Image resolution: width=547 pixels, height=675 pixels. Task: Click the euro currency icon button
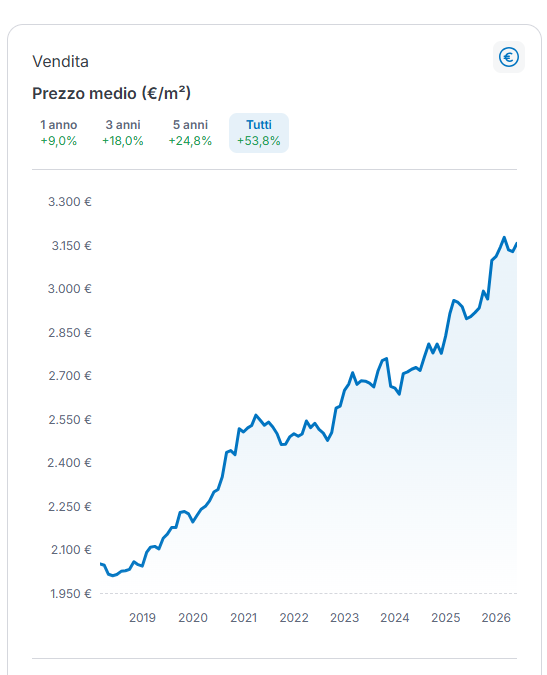click(x=509, y=57)
